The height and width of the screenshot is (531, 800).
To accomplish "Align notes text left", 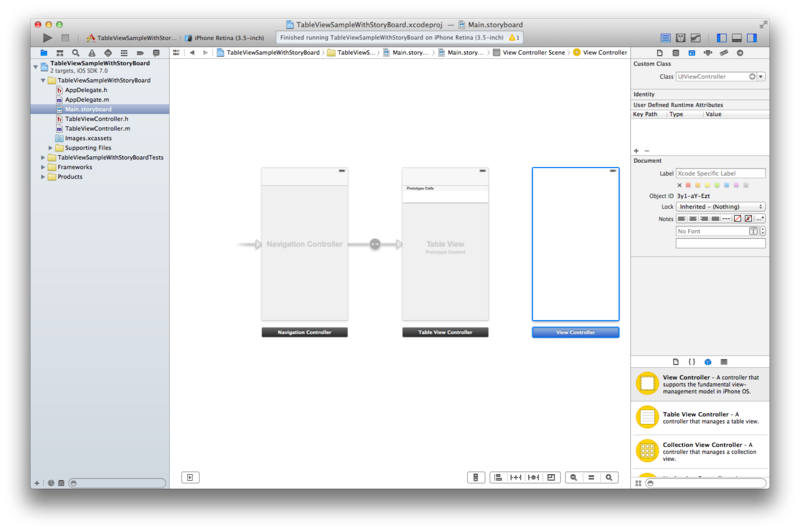I will 682,219.
